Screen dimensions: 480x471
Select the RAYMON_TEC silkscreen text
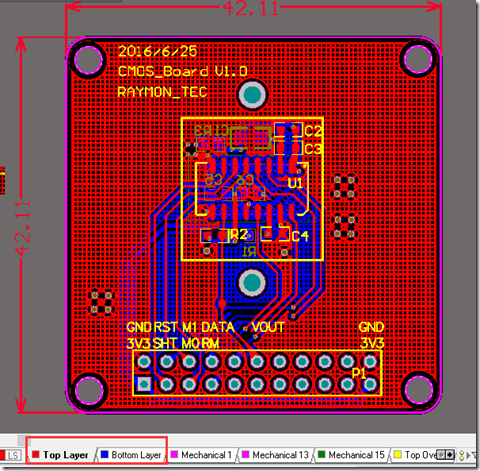tap(163, 92)
